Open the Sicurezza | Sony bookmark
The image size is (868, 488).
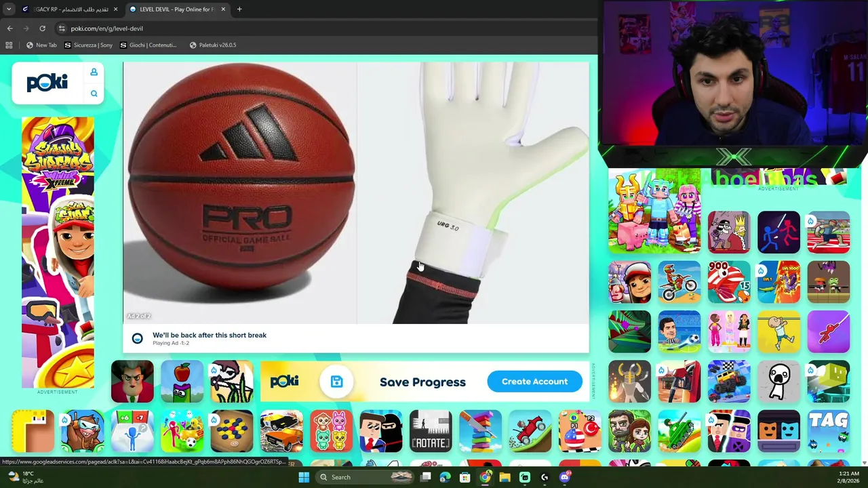pyautogui.click(x=89, y=45)
